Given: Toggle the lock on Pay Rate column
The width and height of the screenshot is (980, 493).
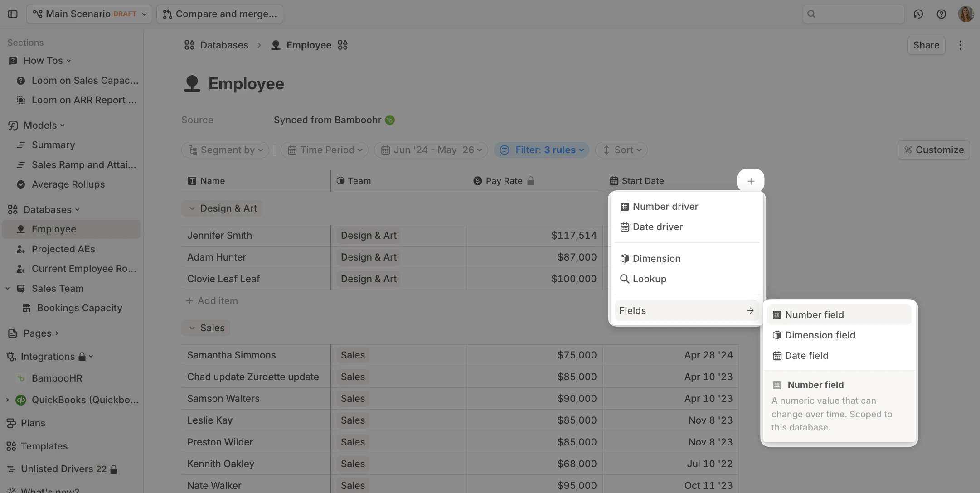Looking at the screenshot, I should tap(531, 180).
